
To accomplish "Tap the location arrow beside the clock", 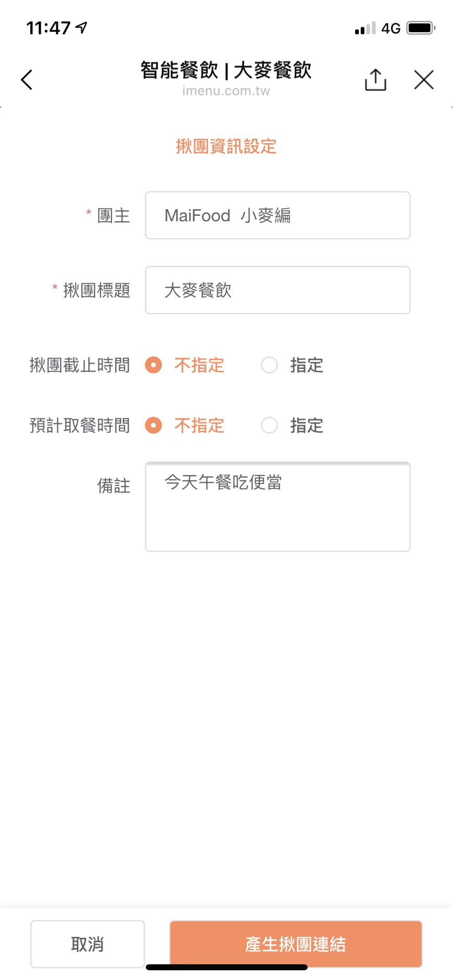I will [82, 27].
